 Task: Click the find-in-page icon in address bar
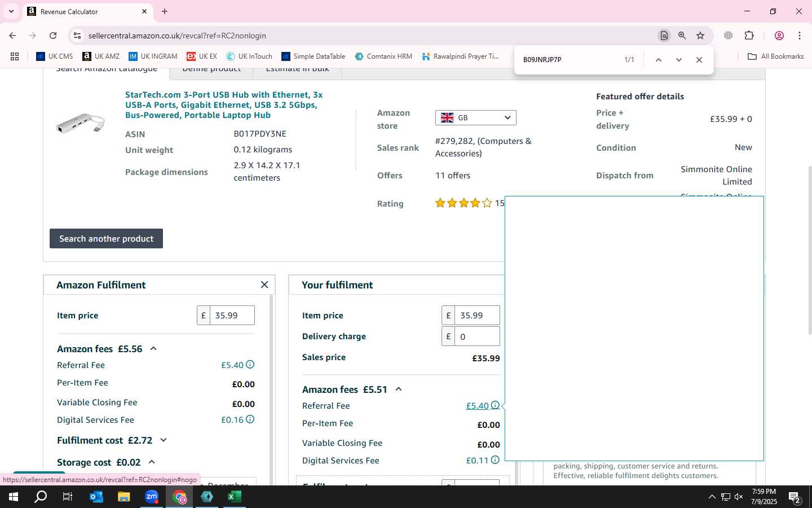click(664, 36)
